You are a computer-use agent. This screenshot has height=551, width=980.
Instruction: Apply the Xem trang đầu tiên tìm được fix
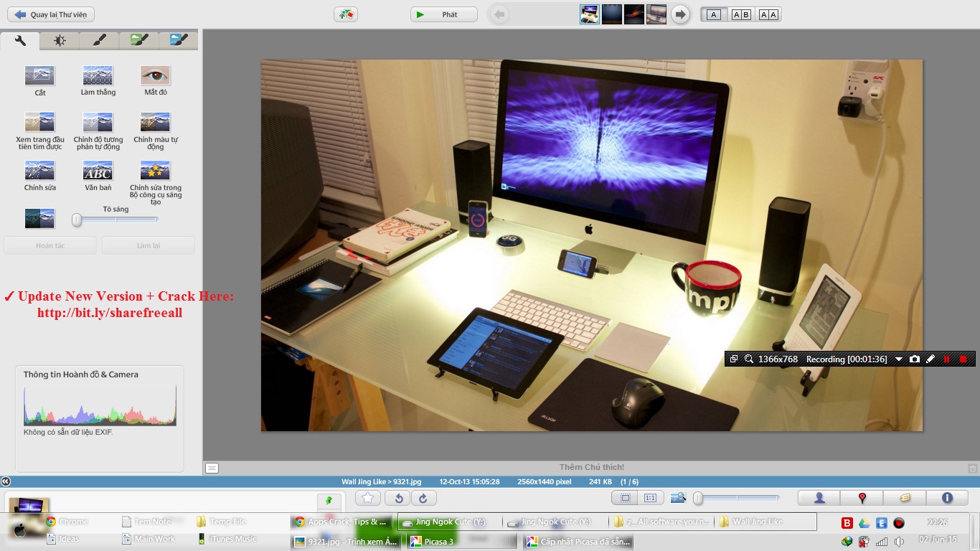40,122
